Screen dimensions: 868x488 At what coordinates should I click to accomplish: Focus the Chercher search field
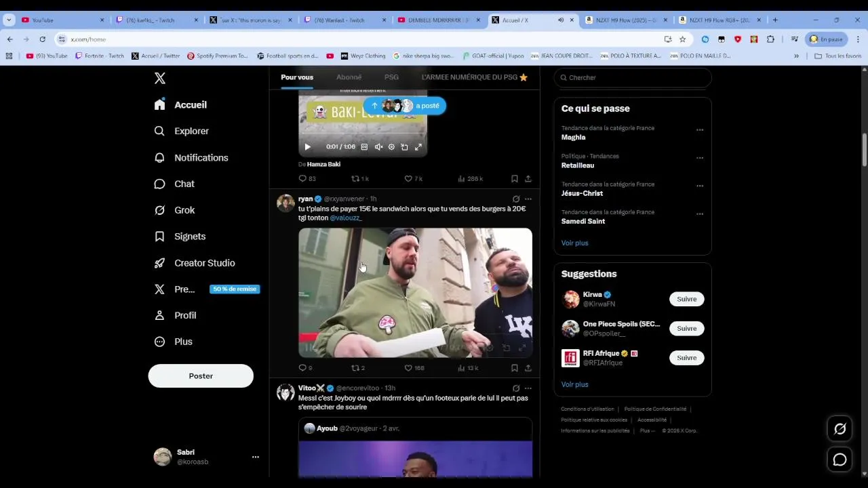pos(633,77)
